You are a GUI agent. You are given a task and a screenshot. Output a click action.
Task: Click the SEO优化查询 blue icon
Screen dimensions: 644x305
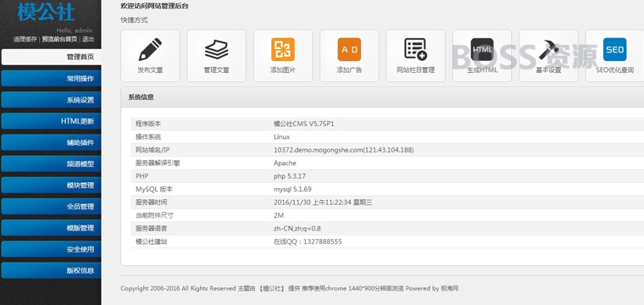[615, 50]
